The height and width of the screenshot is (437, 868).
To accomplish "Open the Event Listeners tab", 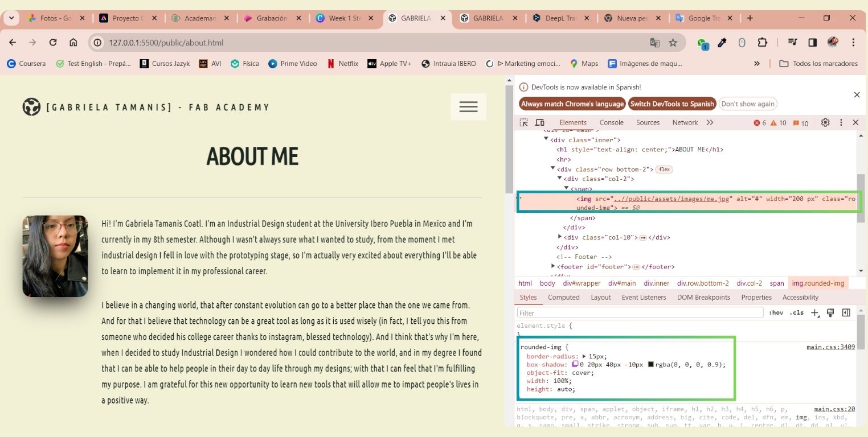I will click(644, 298).
